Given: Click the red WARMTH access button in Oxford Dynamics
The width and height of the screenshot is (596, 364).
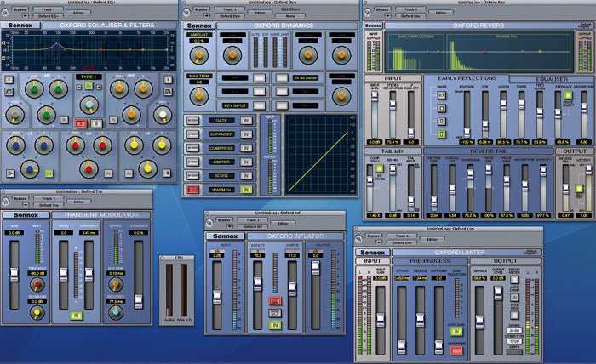Looking at the screenshot, I should pos(192,190).
